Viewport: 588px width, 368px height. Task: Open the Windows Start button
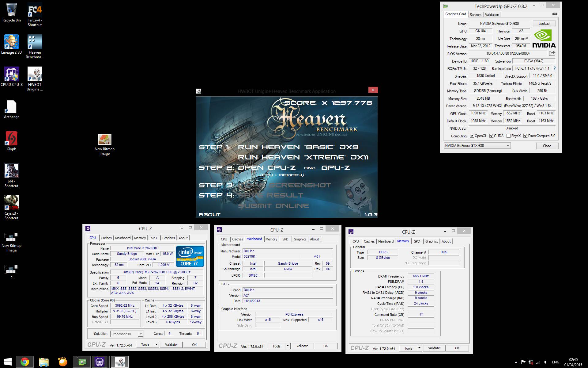click(x=8, y=362)
